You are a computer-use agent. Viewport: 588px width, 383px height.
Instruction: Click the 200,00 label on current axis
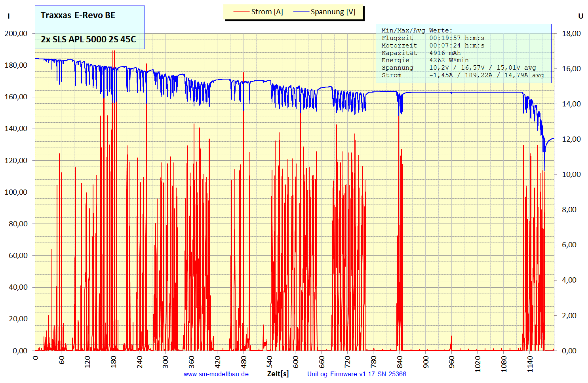pos(16,34)
